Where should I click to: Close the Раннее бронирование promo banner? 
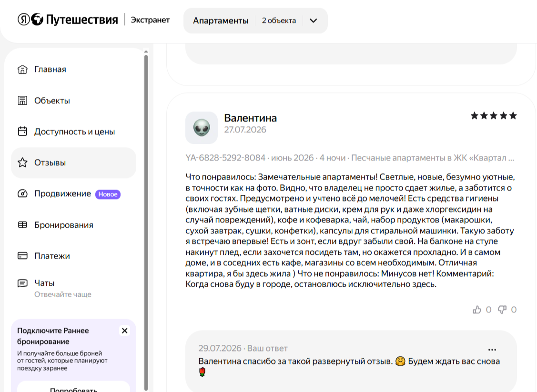click(x=125, y=331)
